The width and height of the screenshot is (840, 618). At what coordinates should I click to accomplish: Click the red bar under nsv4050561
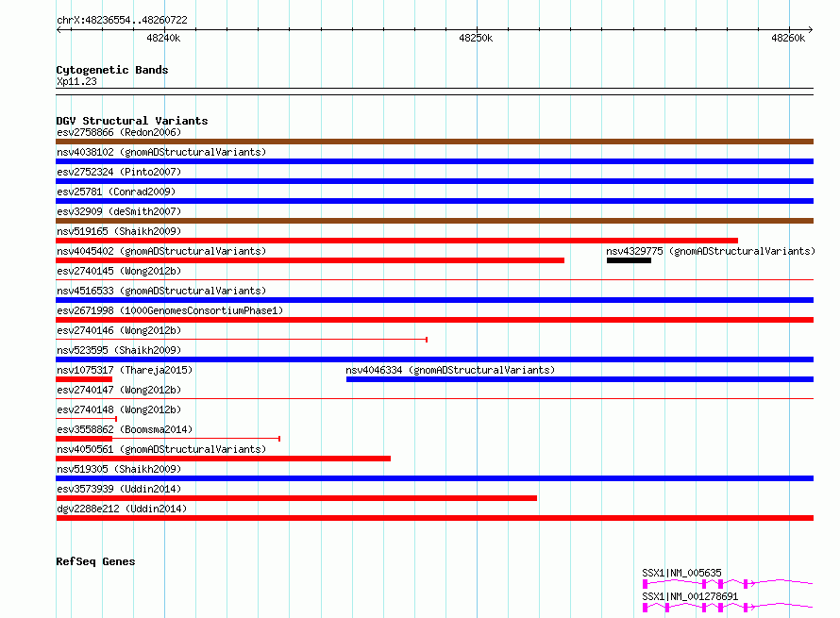coord(224,459)
